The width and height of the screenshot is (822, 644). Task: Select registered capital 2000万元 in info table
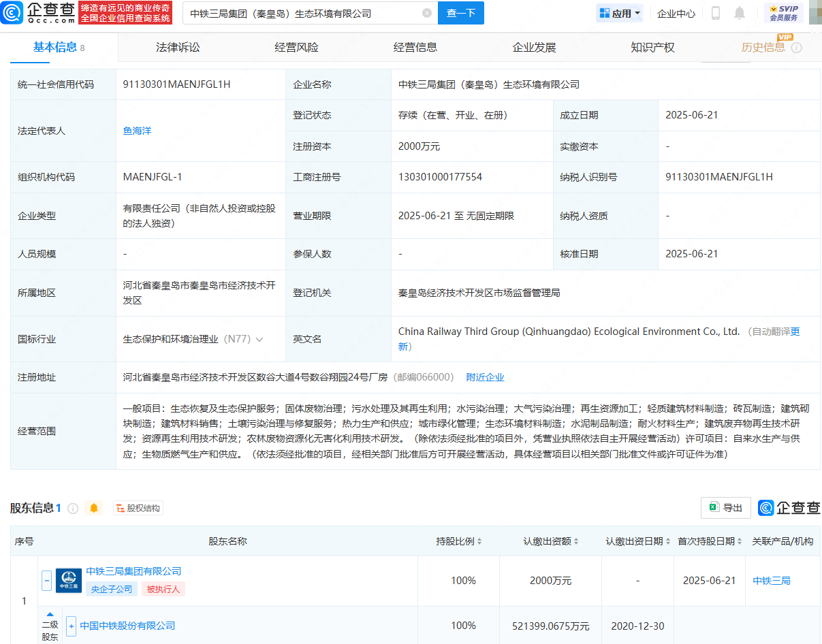pos(419,146)
